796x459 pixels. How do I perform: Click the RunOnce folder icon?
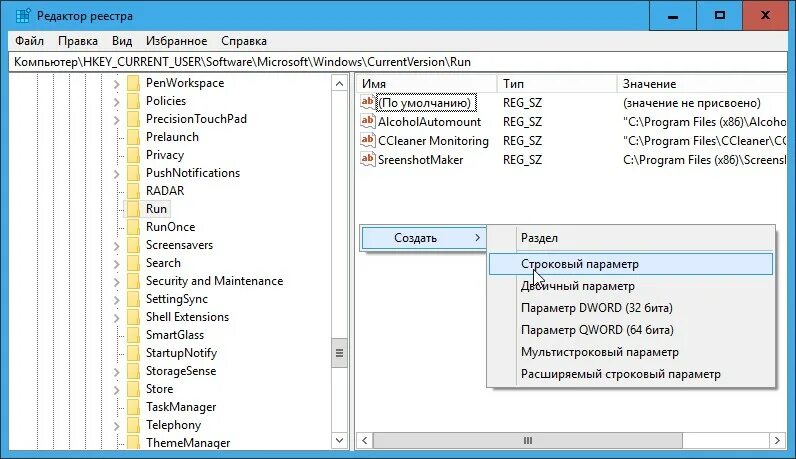tap(134, 227)
